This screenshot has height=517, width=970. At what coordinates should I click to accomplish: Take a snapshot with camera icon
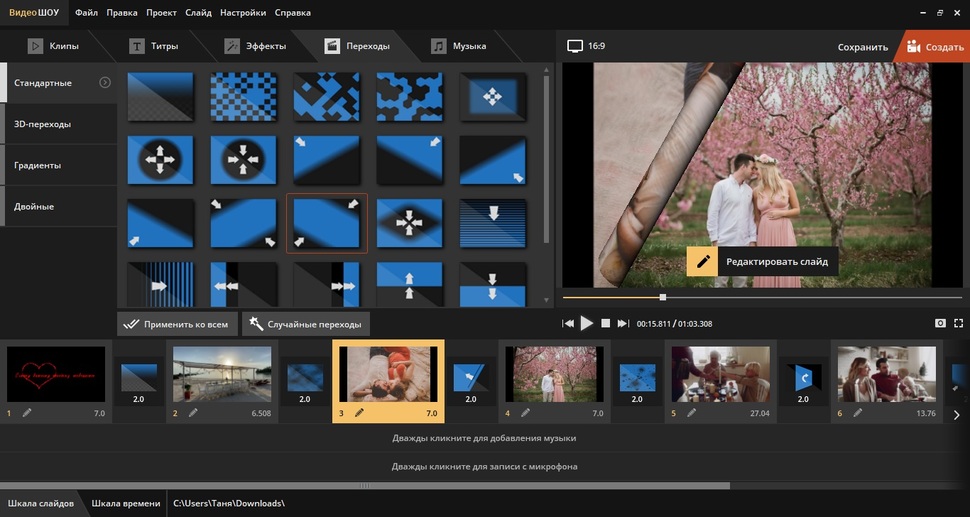(x=940, y=323)
